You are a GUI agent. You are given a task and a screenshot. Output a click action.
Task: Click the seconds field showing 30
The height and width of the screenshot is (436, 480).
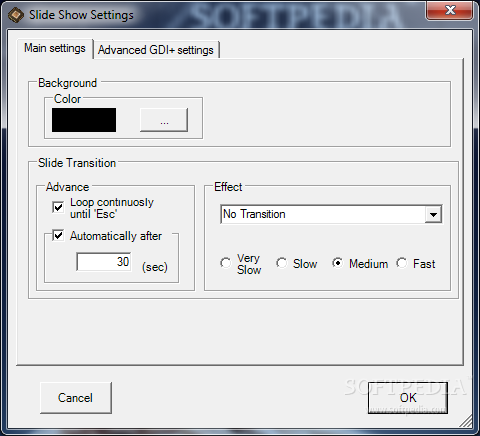click(x=104, y=262)
